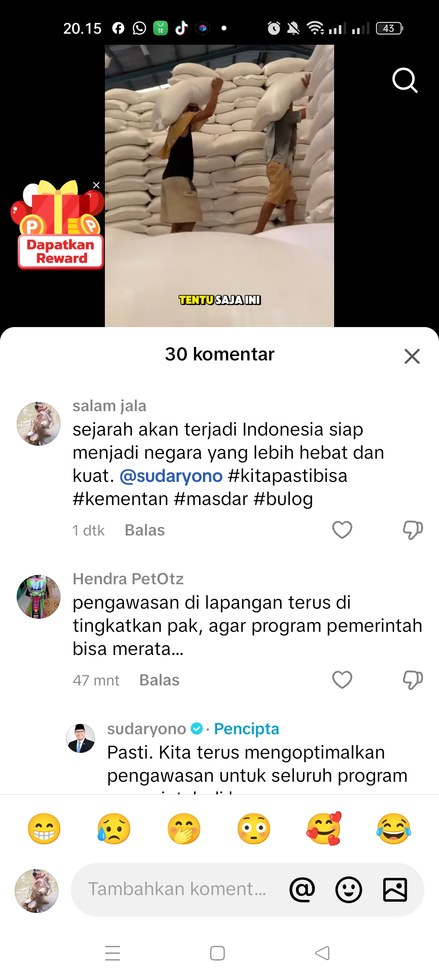
Task: Tap the @ mention icon in comment box
Action: pyautogui.click(x=302, y=890)
